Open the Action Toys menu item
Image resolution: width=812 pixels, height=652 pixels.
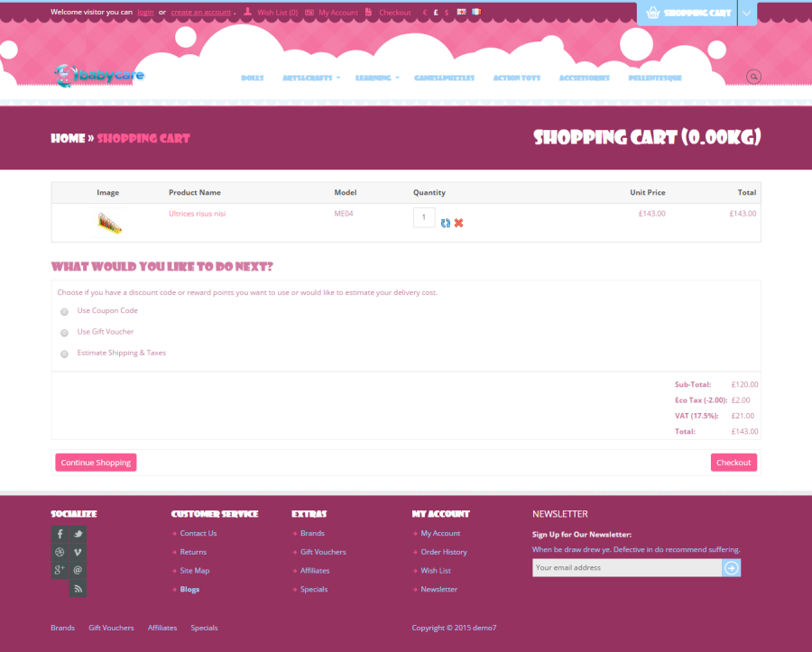(517, 78)
